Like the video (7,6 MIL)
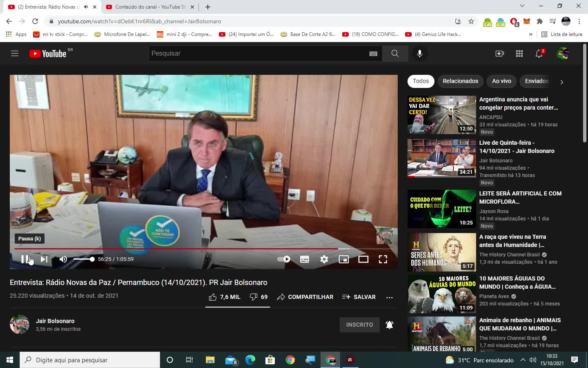This screenshot has height=368, width=588. tap(224, 297)
